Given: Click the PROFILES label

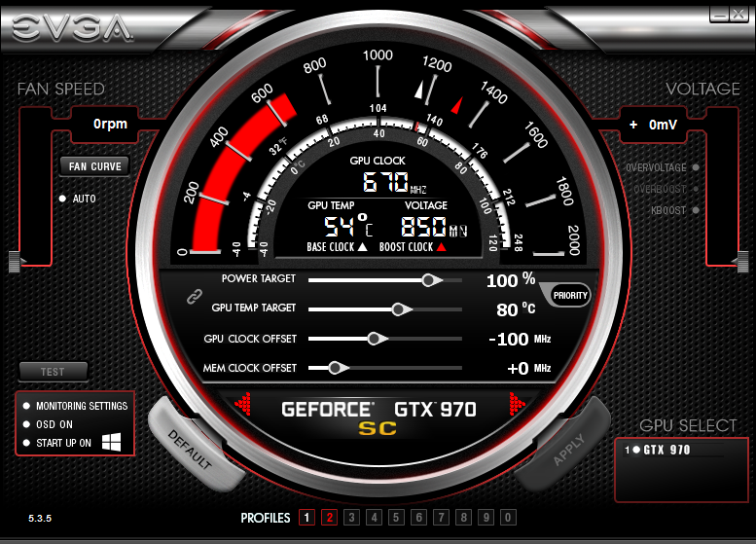Looking at the screenshot, I should click(266, 518).
